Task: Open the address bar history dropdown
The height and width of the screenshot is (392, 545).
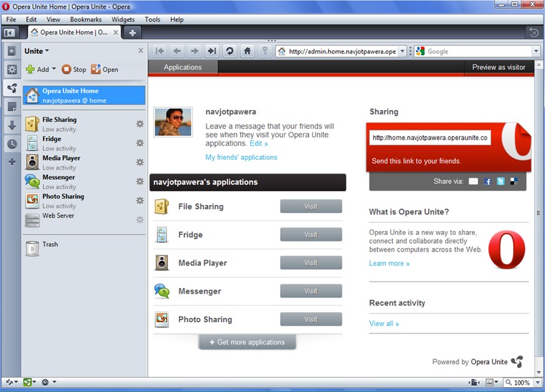Action: click(402, 51)
